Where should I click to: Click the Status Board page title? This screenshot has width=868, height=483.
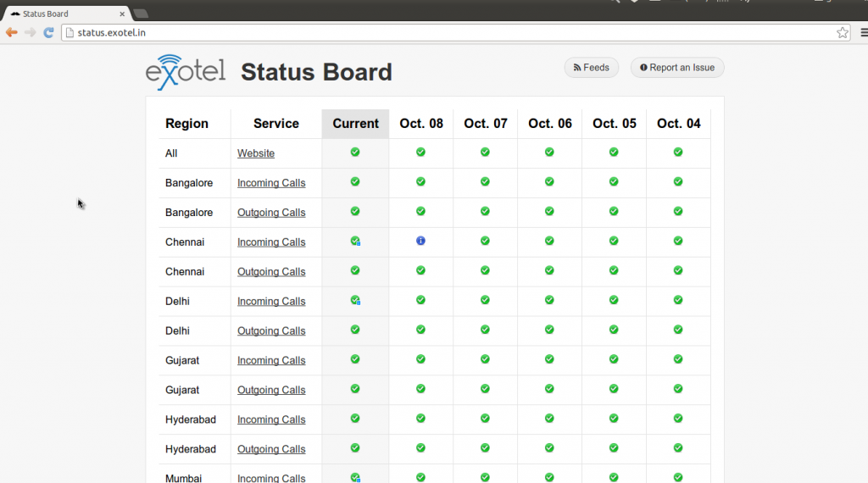click(x=317, y=72)
